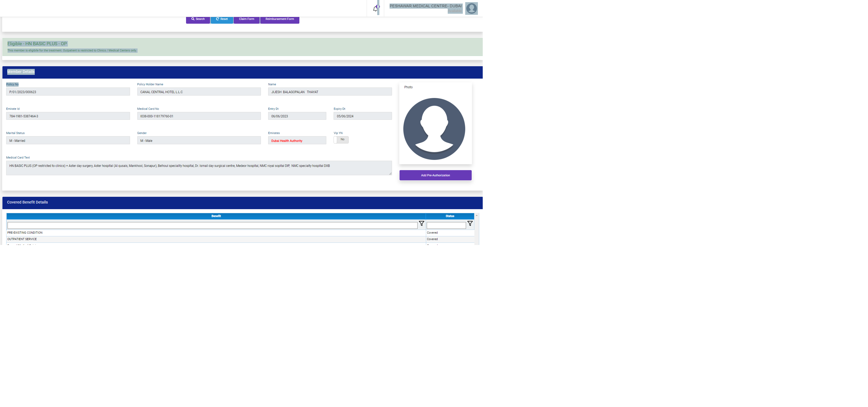Open the Claim Form
The height and width of the screenshot is (407, 868).
click(246, 19)
